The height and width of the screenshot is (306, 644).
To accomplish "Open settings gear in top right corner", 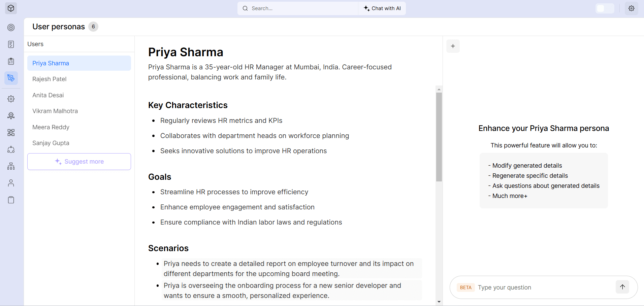I will pos(632,8).
